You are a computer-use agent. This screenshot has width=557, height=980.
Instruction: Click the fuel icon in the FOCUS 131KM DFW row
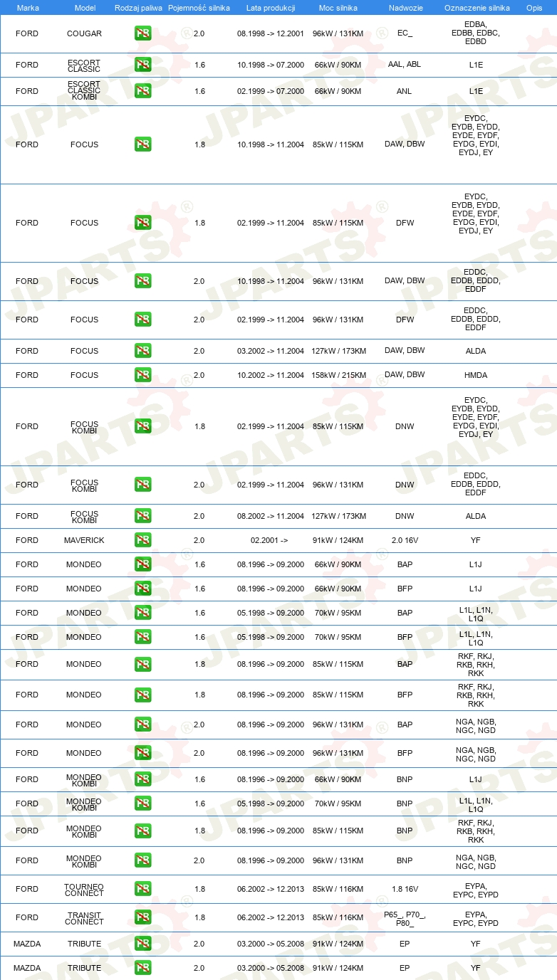(143, 320)
